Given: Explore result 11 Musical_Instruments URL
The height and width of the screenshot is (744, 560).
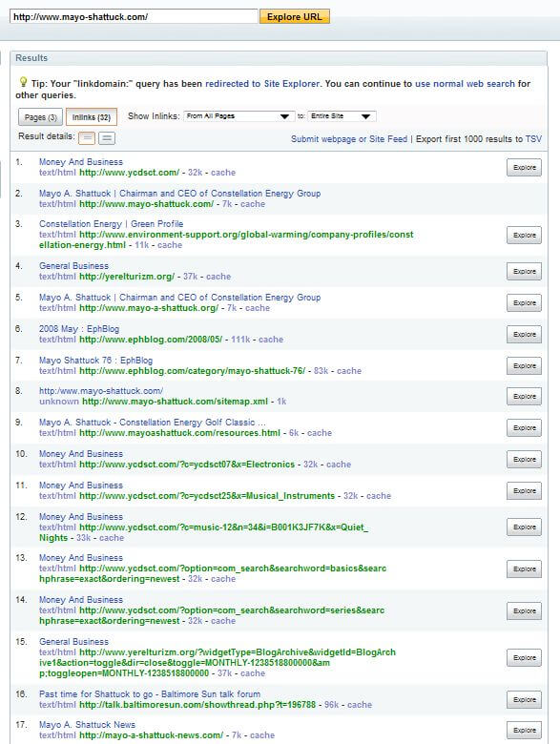Looking at the screenshot, I should point(524,490).
